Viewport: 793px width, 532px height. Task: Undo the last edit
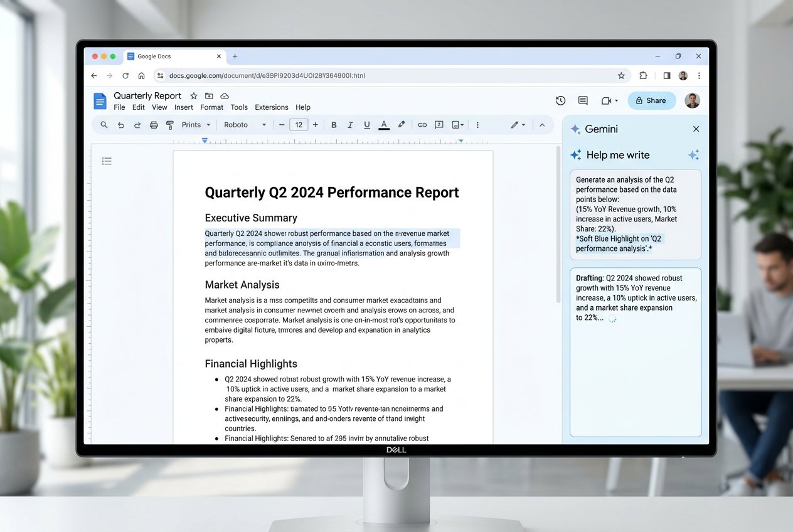(121, 125)
